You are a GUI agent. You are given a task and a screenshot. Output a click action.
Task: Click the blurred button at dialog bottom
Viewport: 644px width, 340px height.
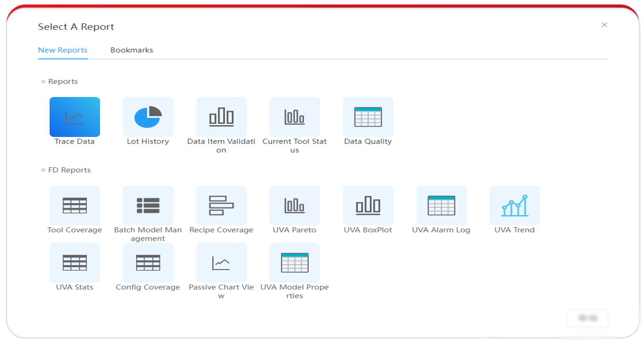coord(588,318)
